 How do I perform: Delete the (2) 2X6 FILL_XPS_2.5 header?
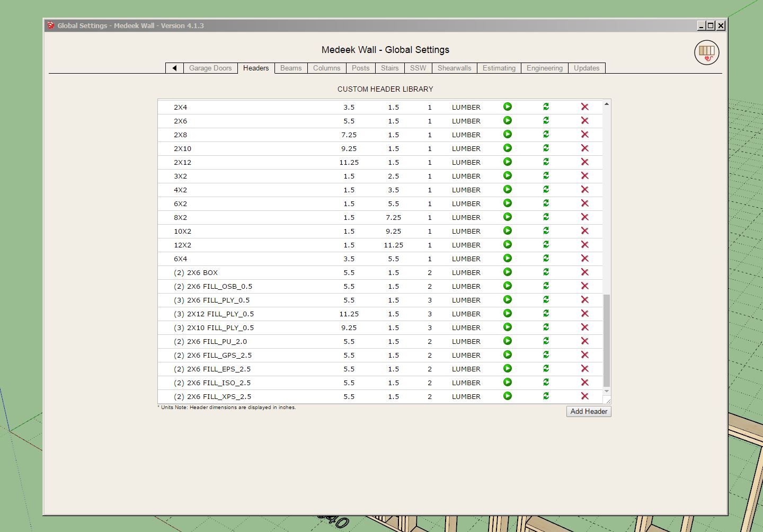click(x=584, y=396)
